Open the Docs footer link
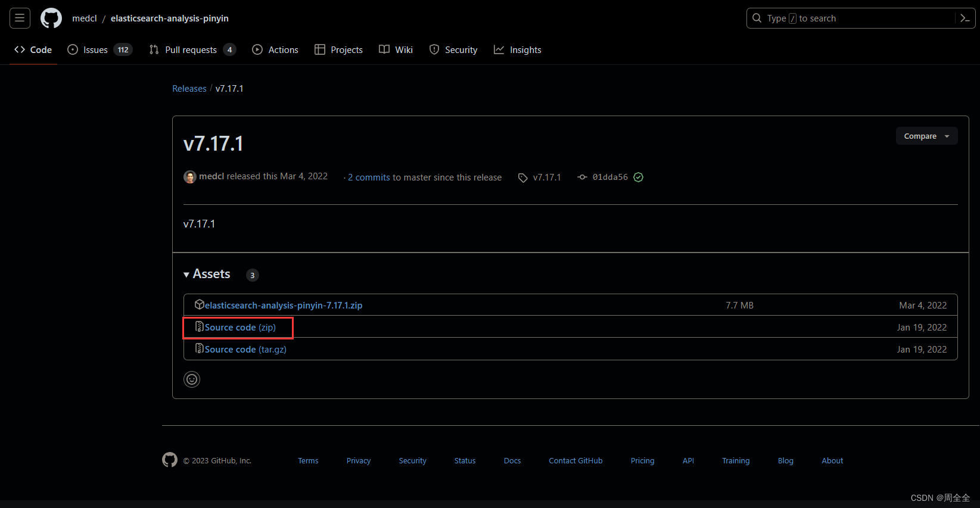 click(512, 461)
